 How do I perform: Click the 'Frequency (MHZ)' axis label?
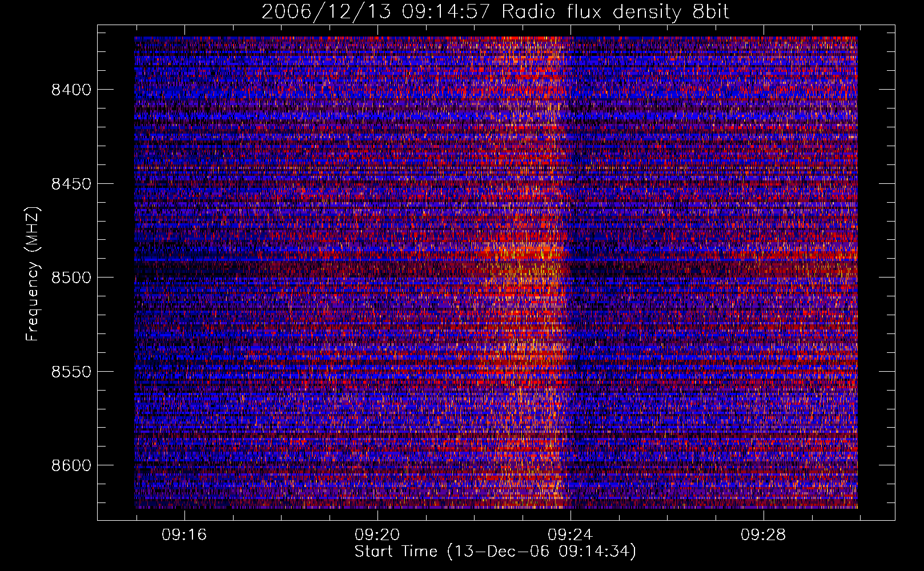pyautogui.click(x=33, y=275)
